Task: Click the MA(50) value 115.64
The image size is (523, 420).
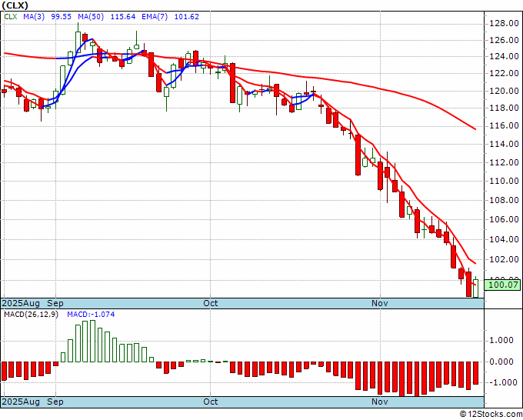Action: [123, 16]
